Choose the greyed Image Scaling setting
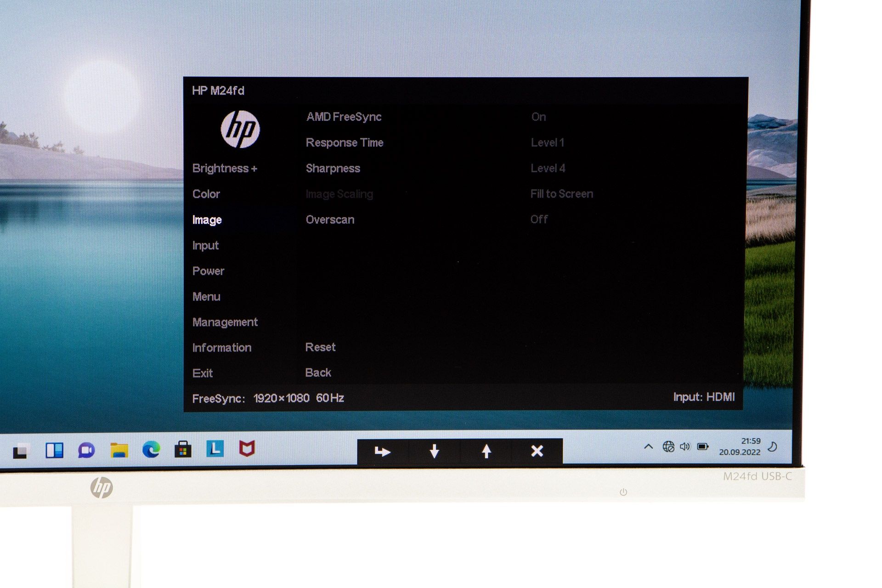The height and width of the screenshot is (588, 882). pyautogui.click(x=339, y=194)
